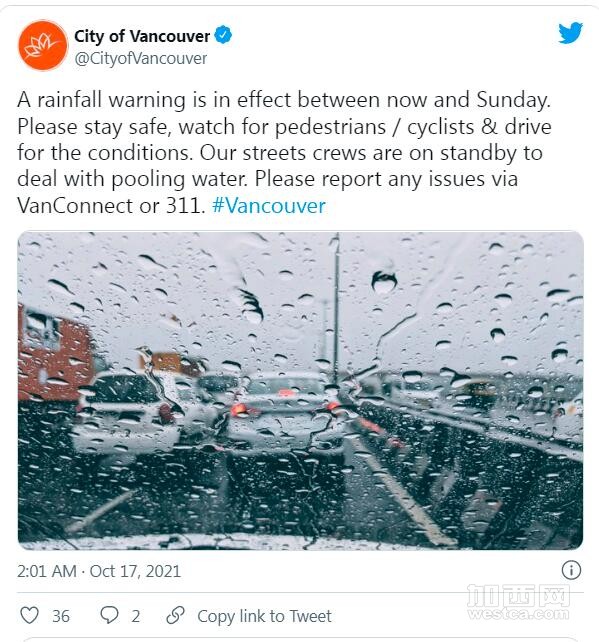Click the blue verified badge
The width and height of the screenshot is (599, 642).
(223, 35)
